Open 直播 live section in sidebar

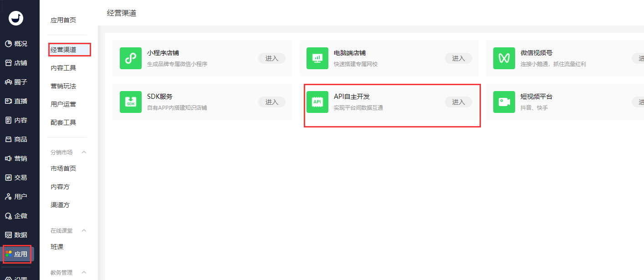pos(16,101)
